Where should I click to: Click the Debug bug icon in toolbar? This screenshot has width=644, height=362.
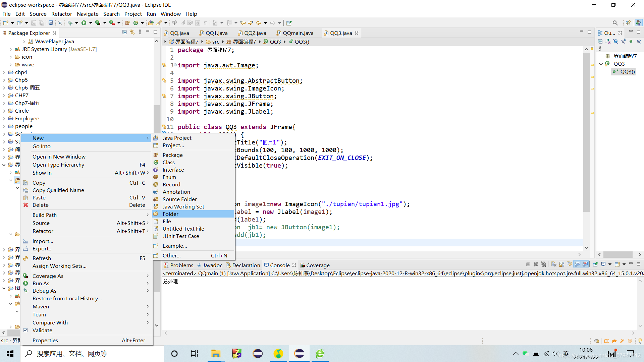click(x=70, y=23)
